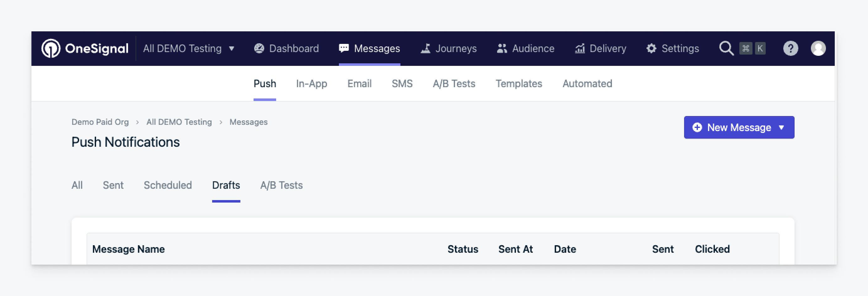Click the plus icon in New Message

(697, 127)
